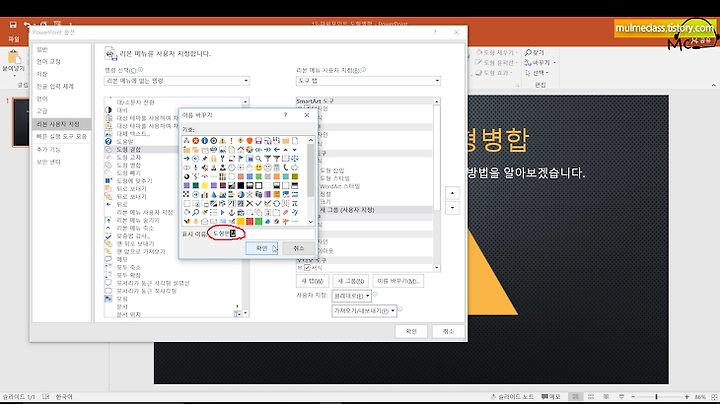Viewport: 720px width, 404px height.
Task: Expand the 서식 tree node plus sign
Action: 300,267
